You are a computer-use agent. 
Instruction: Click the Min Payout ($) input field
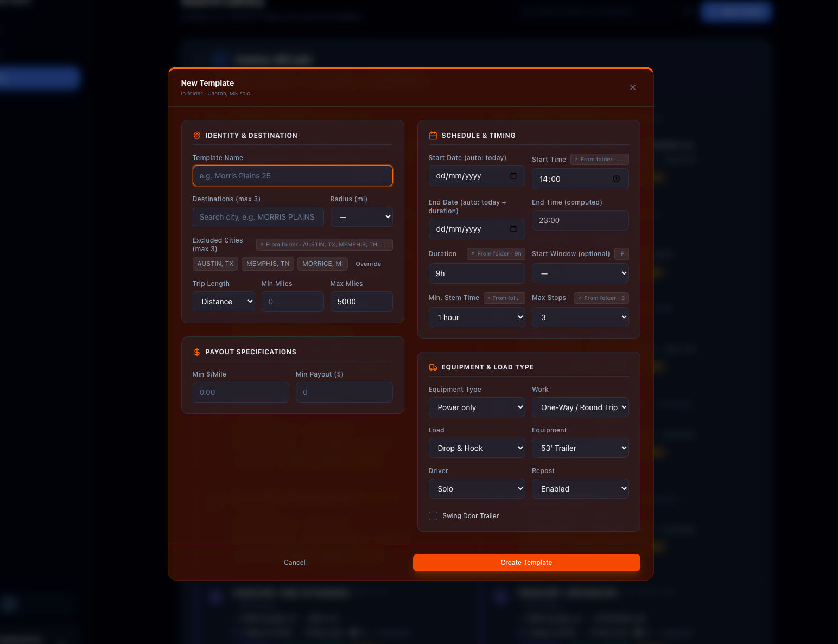[x=344, y=392]
